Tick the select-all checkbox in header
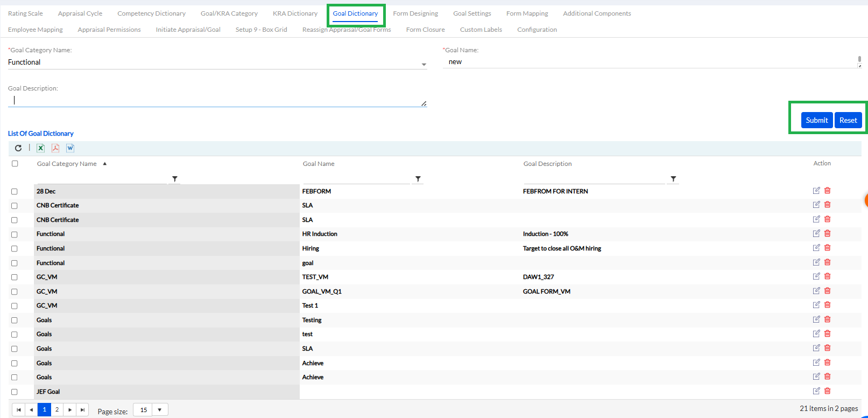Image resolution: width=868 pixels, height=418 pixels. coord(15,164)
